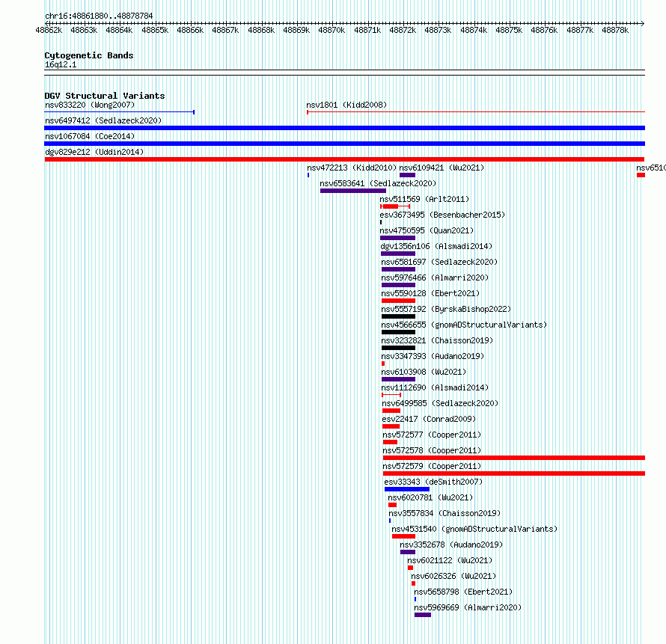Click the nsv572579 (Cooper2011) red bar
Viewport: 666px width, 644px height.
514,473
